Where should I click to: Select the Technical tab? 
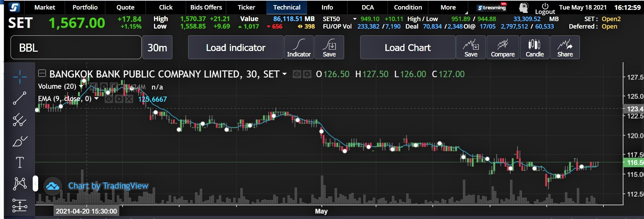click(x=287, y=7)
